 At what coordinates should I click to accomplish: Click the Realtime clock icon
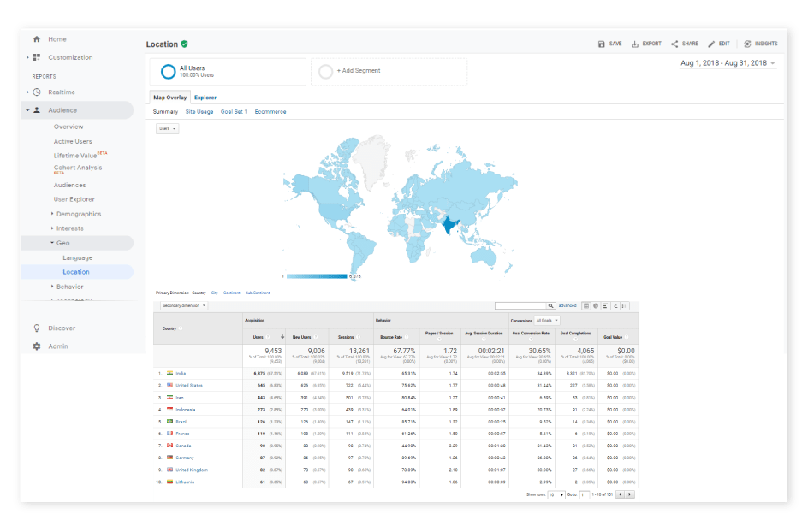tap(37, 92)
